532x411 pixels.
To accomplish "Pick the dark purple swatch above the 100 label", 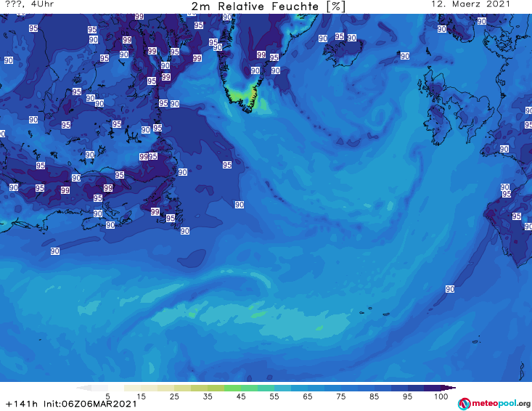I will pos(433,388).
